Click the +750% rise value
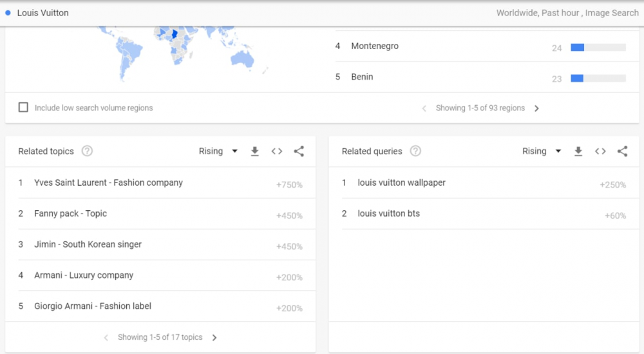This screenshot has width=644, height=354. tap(289, 185)
